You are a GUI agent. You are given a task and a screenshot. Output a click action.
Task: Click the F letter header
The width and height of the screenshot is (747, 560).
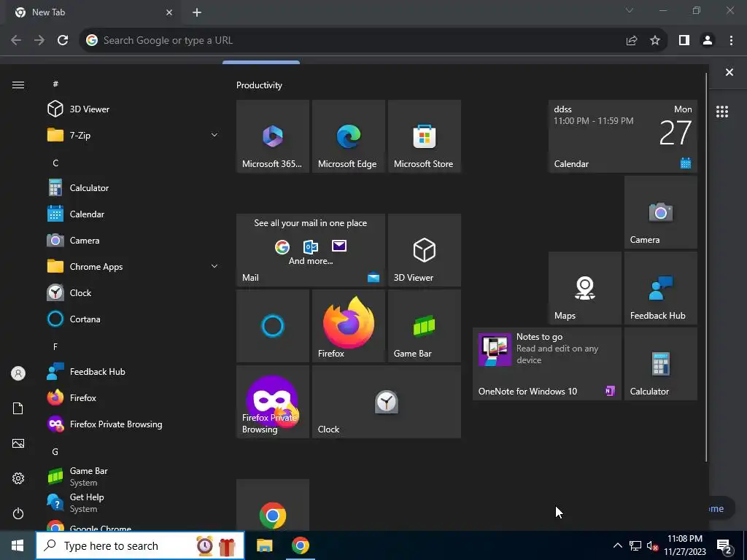tap(55, 346)
